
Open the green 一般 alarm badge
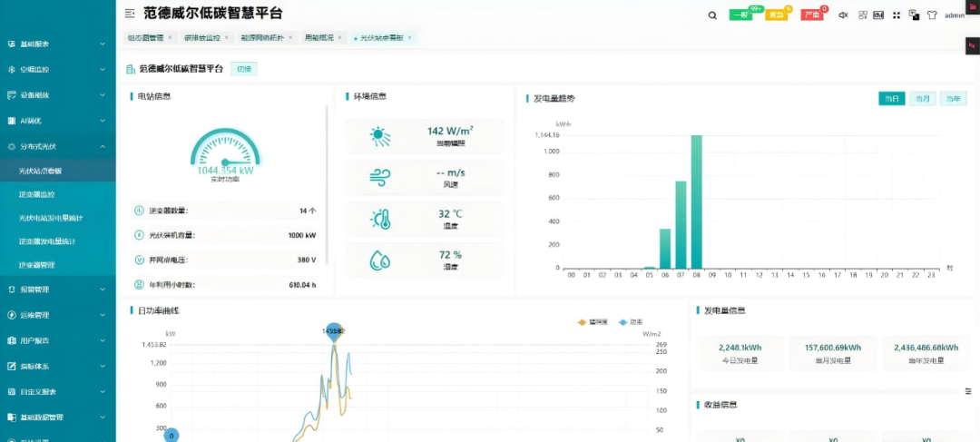point(740,15)
